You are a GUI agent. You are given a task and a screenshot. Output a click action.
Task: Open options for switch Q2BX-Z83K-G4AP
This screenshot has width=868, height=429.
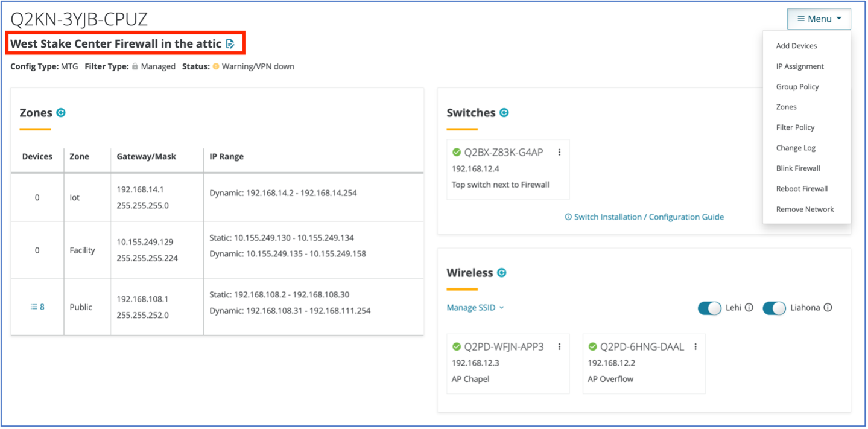click(559, 153)
